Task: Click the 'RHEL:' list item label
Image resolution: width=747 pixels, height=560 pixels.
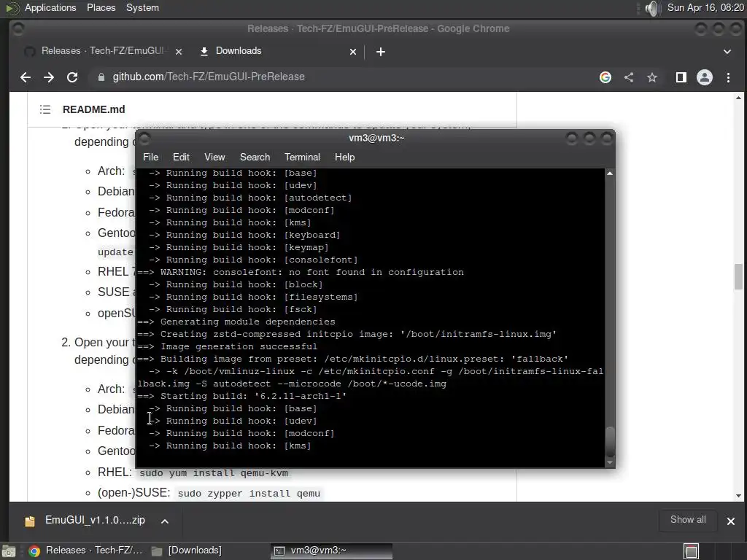Action: [115, 472]
